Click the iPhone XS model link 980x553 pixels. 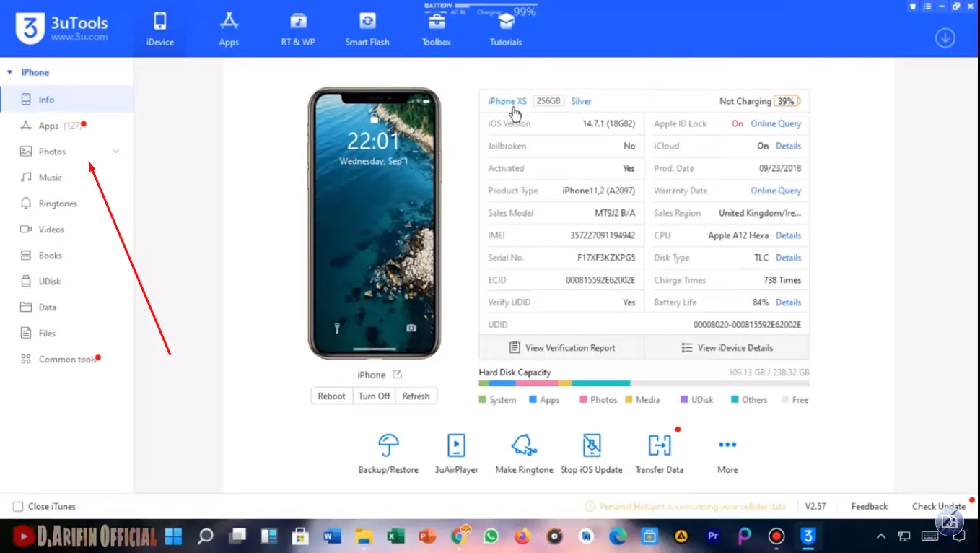pyautogui.click(x=507, y=101)
